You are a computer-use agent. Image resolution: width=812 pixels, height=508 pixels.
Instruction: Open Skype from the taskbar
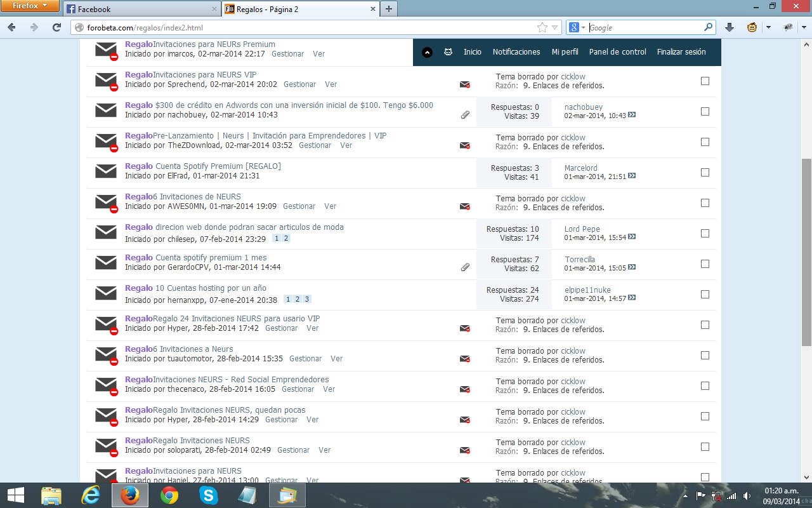coord(209,495)
